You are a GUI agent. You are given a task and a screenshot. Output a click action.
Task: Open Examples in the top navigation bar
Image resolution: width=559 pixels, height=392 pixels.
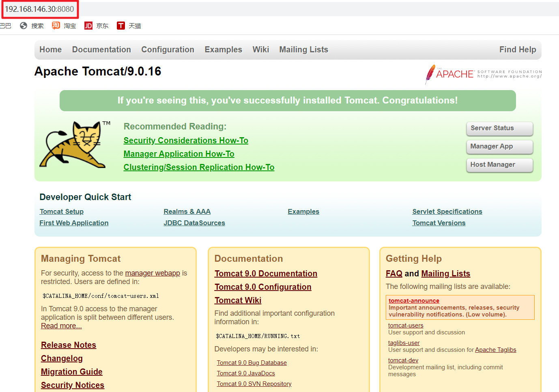pos(223,50)
